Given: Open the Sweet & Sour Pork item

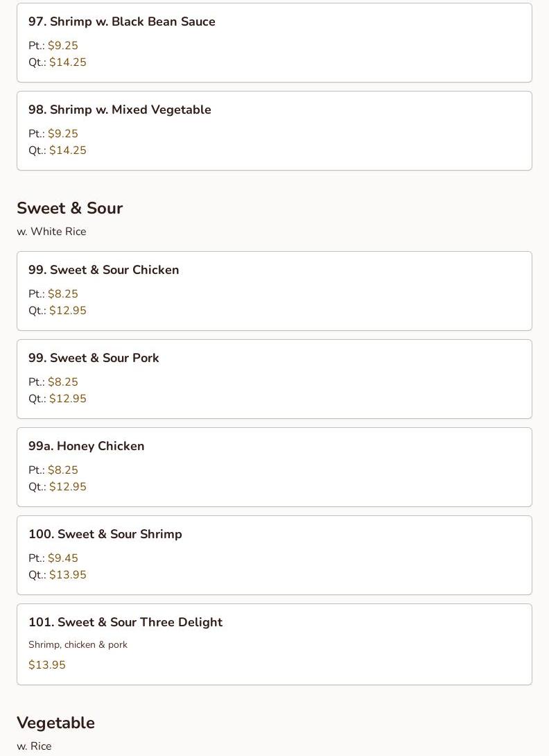Looking at the screenshot, I should coord(94,359).
